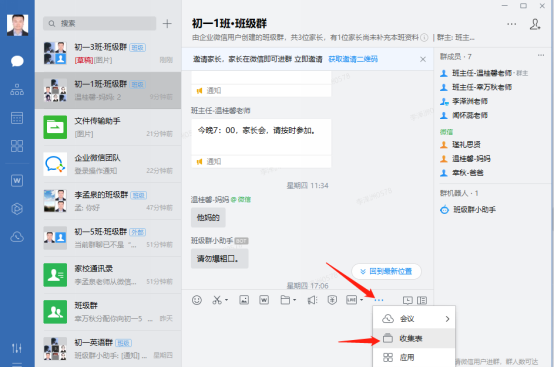Expand the LIVE icon dropdown arrow
This screenshot has width=554, height=368.
(x=361, y=300)
